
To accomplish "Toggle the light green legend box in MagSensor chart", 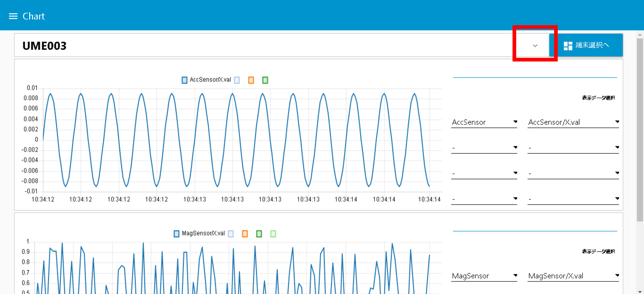I will (x=273, y=234).
